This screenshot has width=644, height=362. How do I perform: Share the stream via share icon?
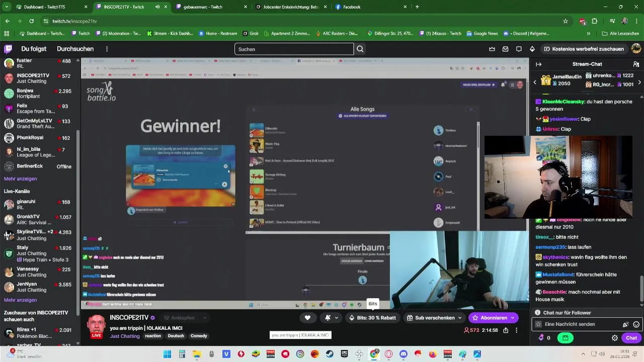tap(506, 330)
